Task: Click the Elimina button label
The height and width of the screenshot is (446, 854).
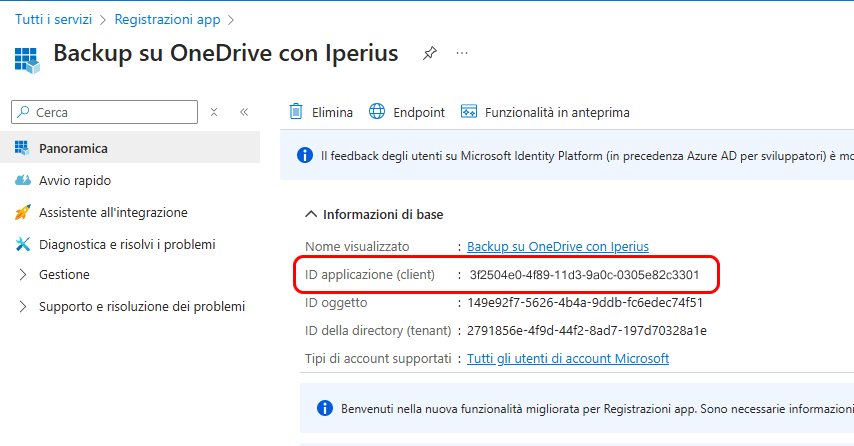Action: pos(332,112)
